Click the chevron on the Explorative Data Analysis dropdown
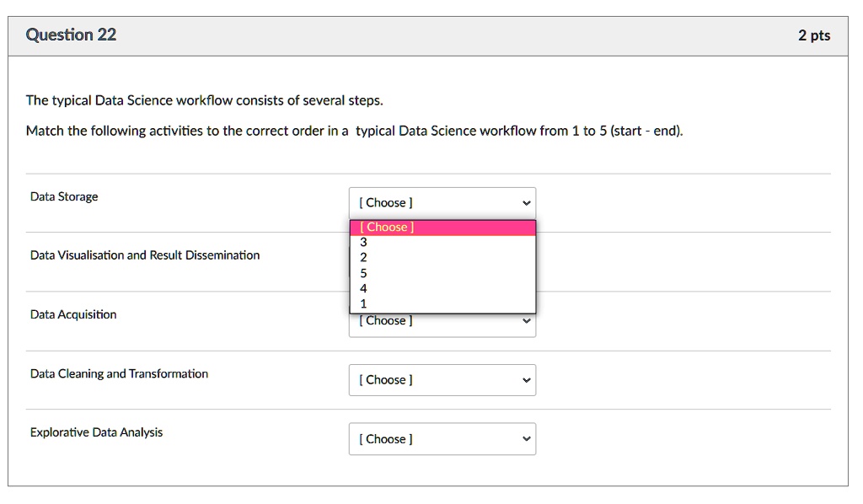Image resolution: width=863 pixels, height=504 pixels. pos(527,438)
